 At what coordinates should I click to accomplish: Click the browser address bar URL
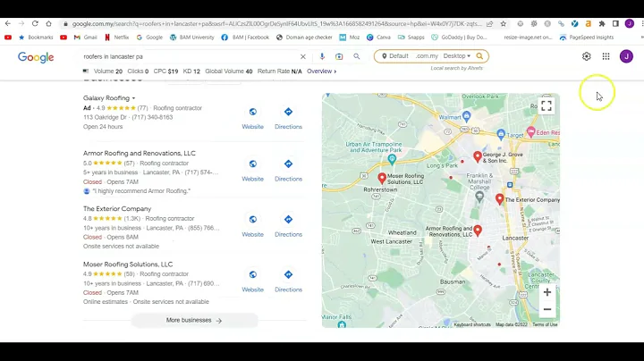pyautogui.click(x=276, y=24)
